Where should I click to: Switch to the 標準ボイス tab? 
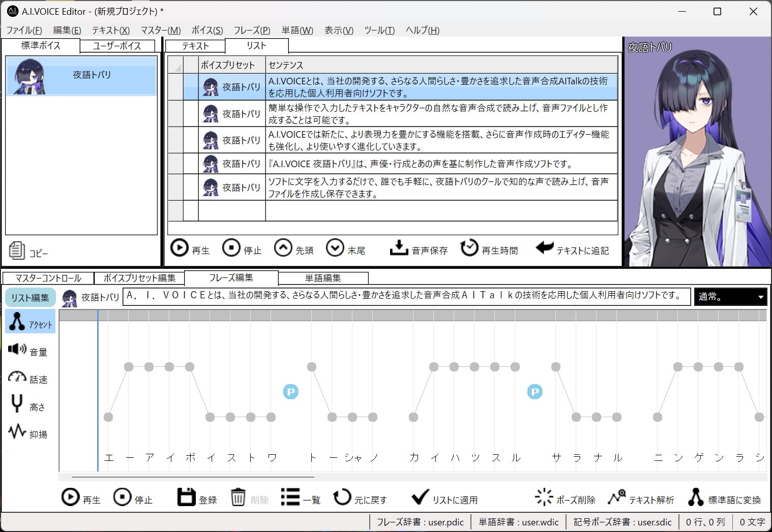(41, 45)
